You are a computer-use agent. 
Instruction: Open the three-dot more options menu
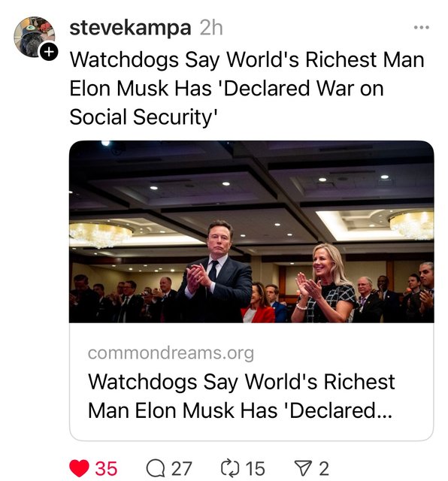pyautogui.click(x=421, y=28)
